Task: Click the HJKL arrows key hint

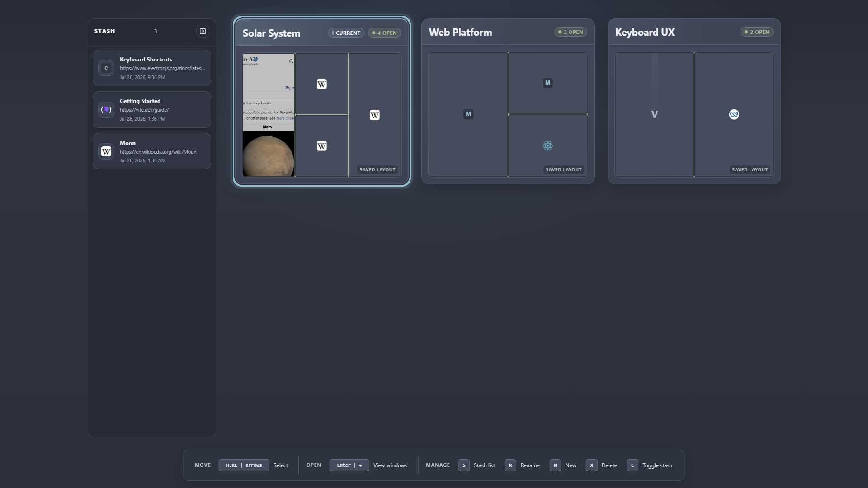Action: (244, 465)
